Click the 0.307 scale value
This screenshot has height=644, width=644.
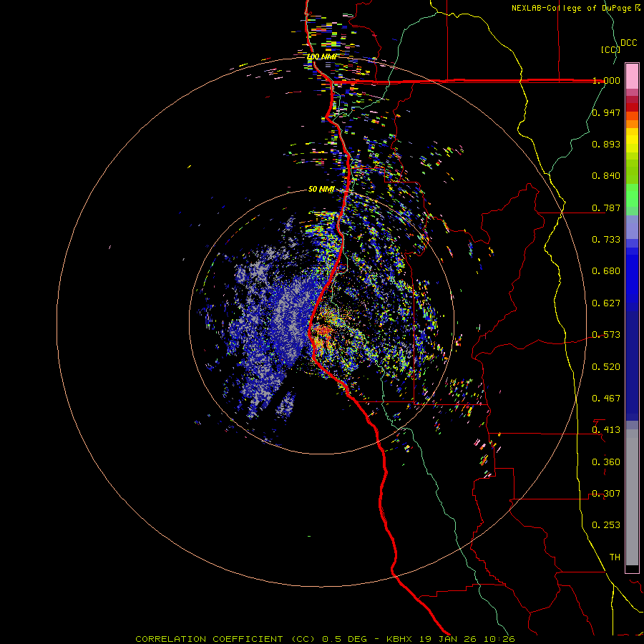tap(606, 494)
